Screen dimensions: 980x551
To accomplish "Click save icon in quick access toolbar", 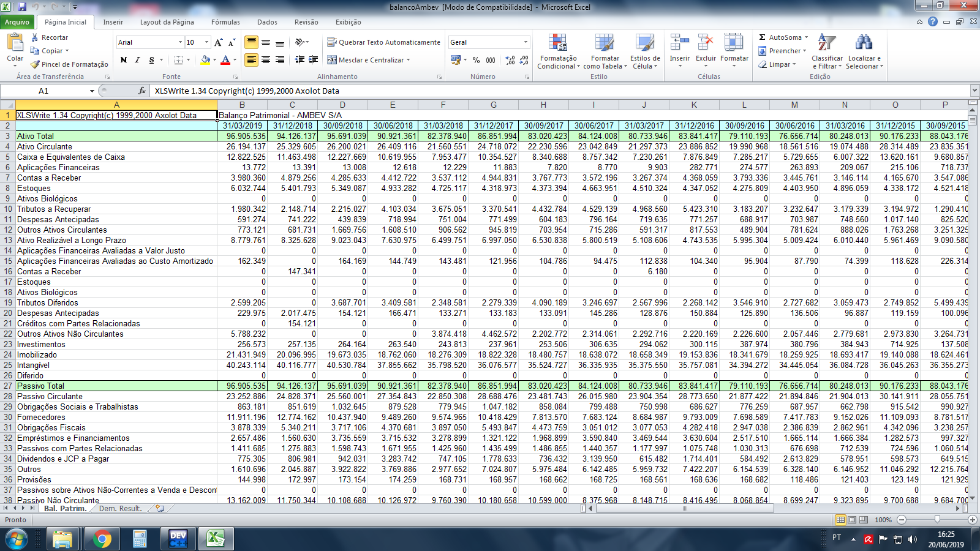I will coord(22,7).
